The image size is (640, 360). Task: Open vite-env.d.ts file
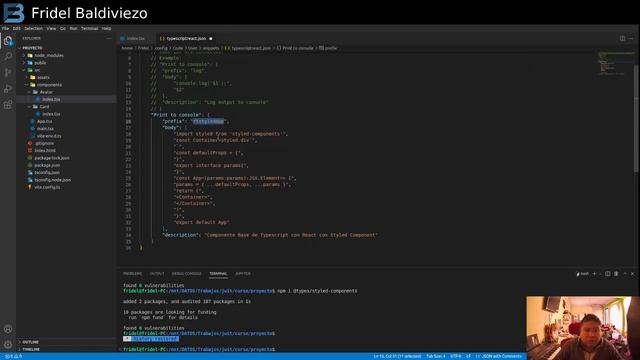pyautogui.click(x=67, y=136)
